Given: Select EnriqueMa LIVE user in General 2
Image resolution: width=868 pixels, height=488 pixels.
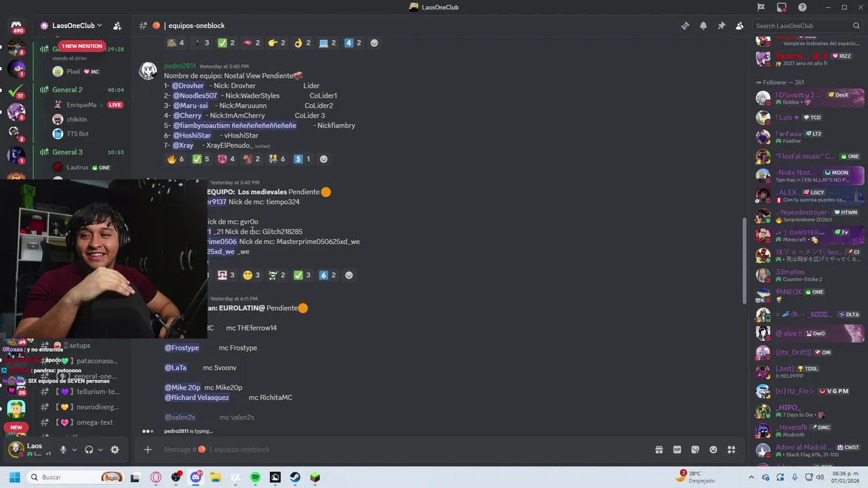Looking at the screenshot, I should (x=88, y=105).
